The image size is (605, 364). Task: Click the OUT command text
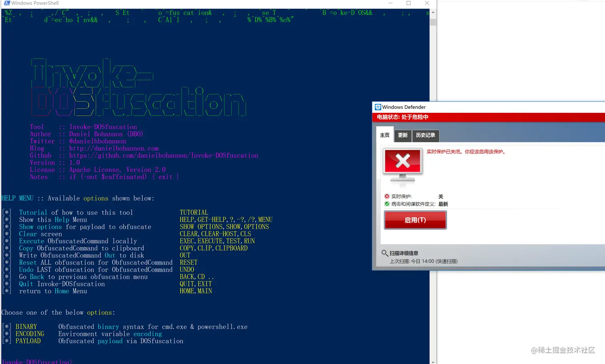(185, 256)
